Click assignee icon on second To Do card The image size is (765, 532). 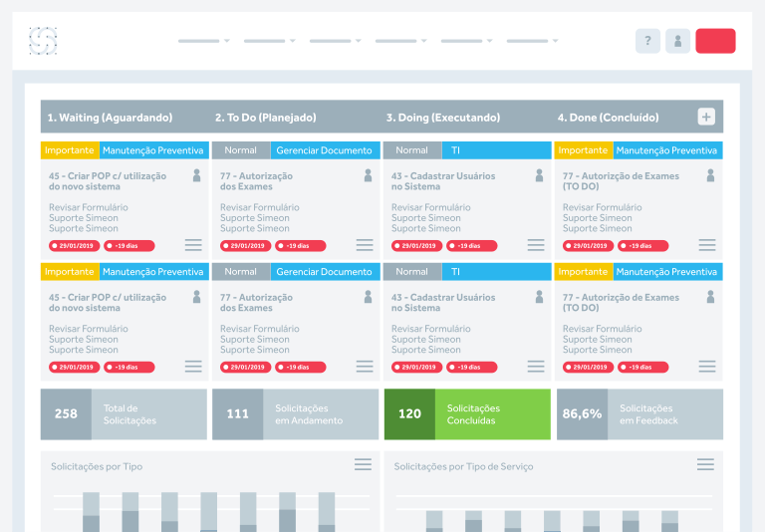pos(368,297)
